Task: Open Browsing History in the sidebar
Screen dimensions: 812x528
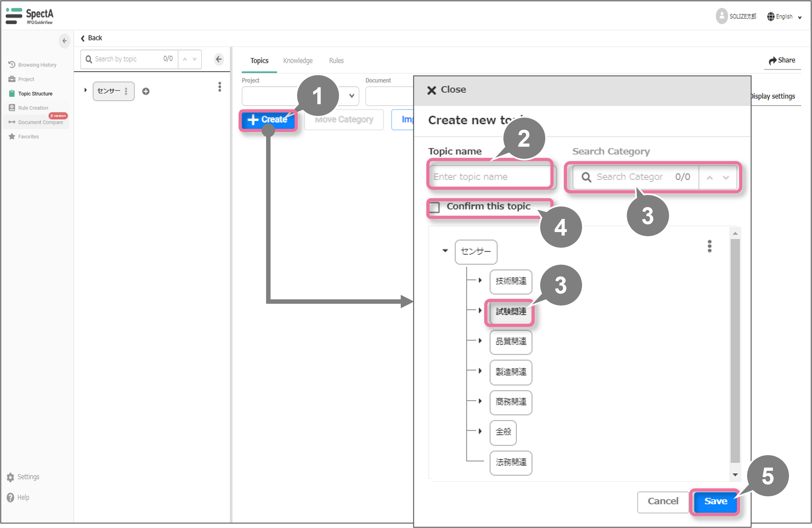Action: 37,65
